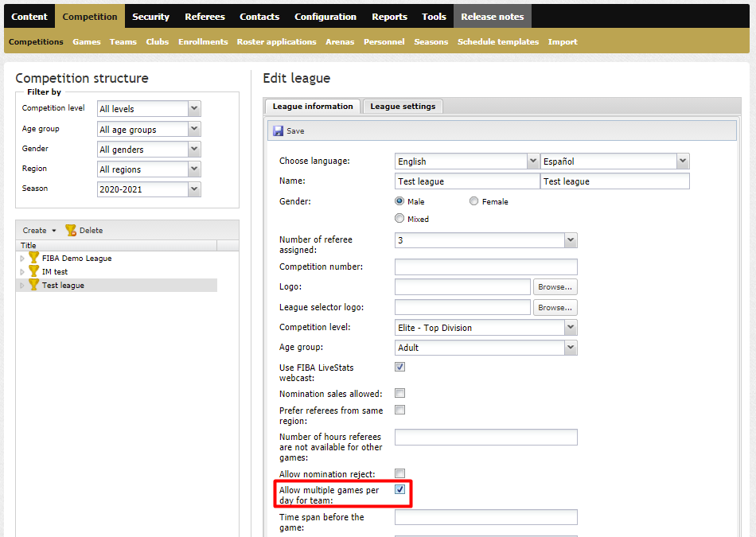Expand the IM test tree node
The image size is (756, 537).
22,272
